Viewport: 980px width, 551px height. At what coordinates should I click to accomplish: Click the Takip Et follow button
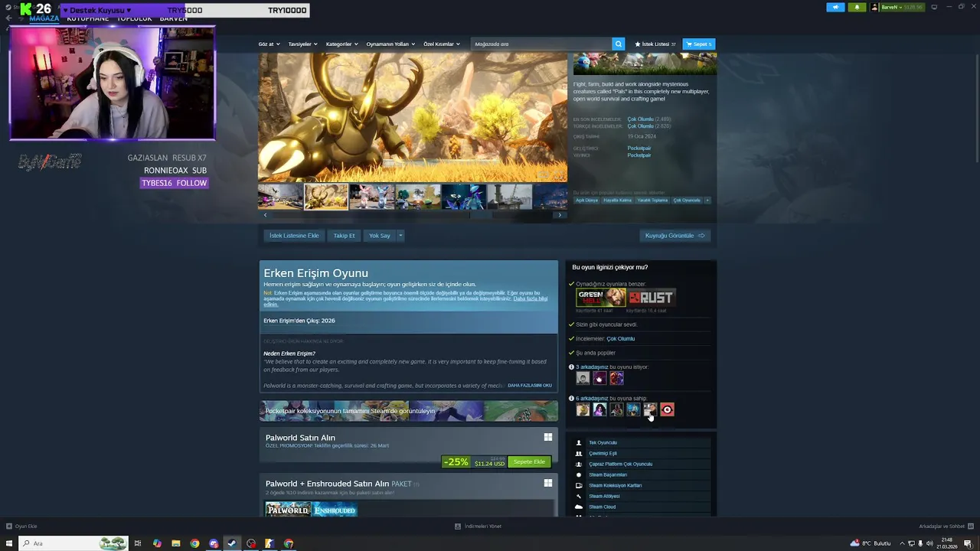[x=344, y=236]
